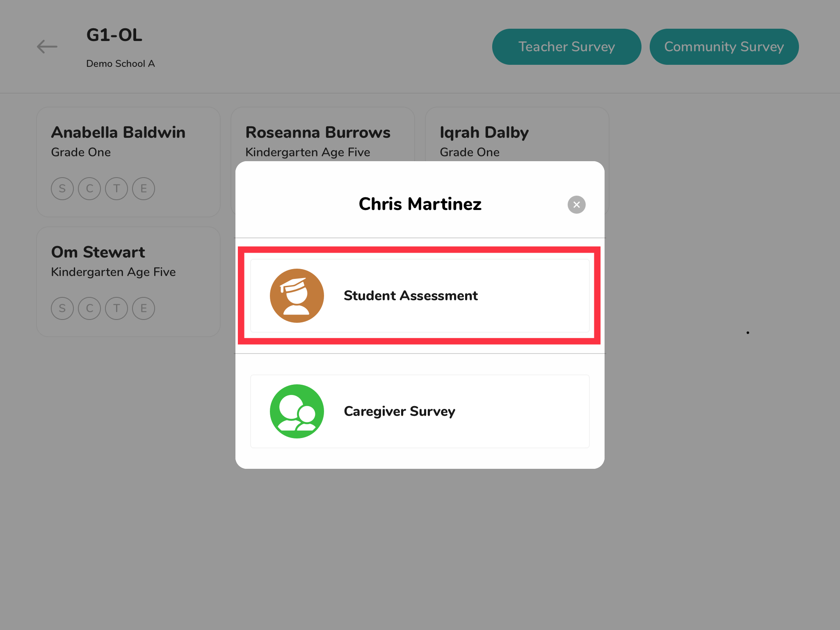
Task: Click the C badge on Anabella Baldwin's card
Action: (89, 189)
